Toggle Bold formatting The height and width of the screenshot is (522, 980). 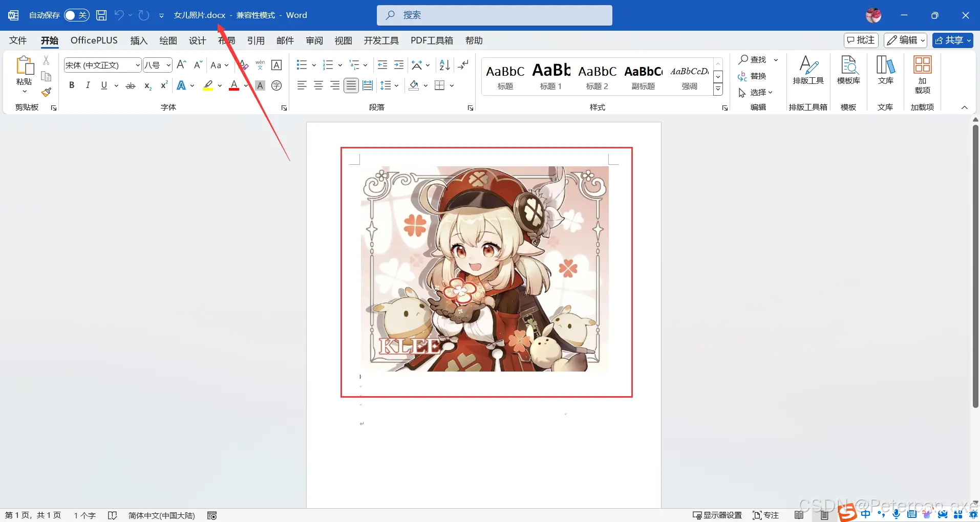tap(72, 85)
